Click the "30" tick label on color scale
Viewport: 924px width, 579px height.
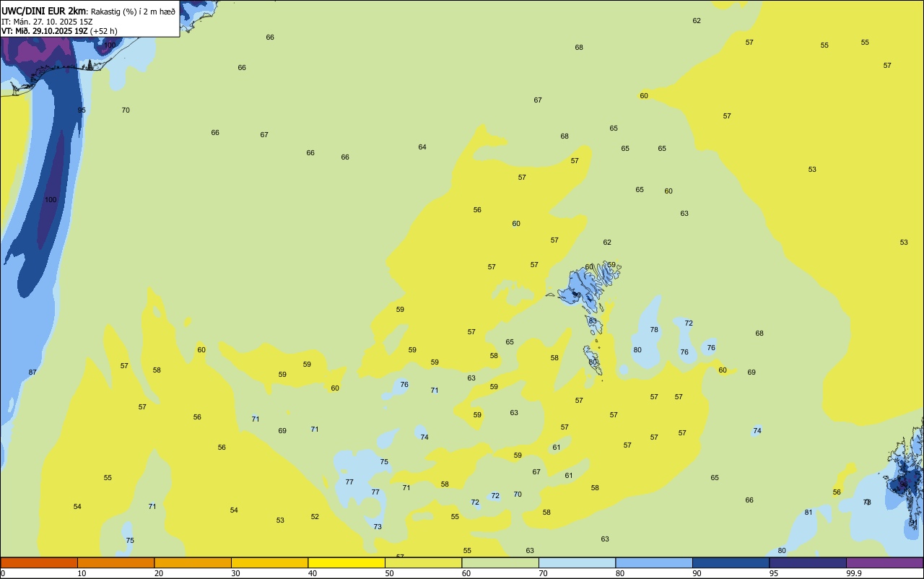click(x=235, y=573)
